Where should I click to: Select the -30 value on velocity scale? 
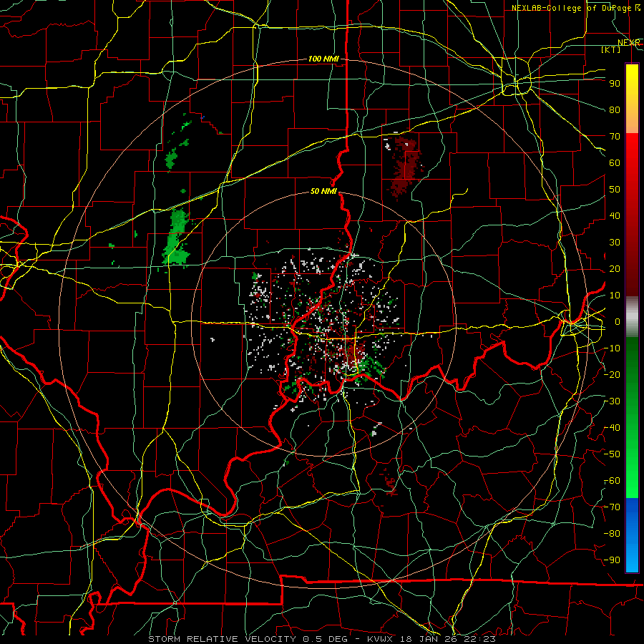point(612,401)
